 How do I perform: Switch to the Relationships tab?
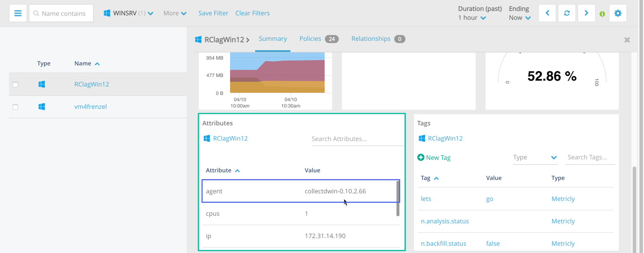pyautogui.click(x=371, y=39)
